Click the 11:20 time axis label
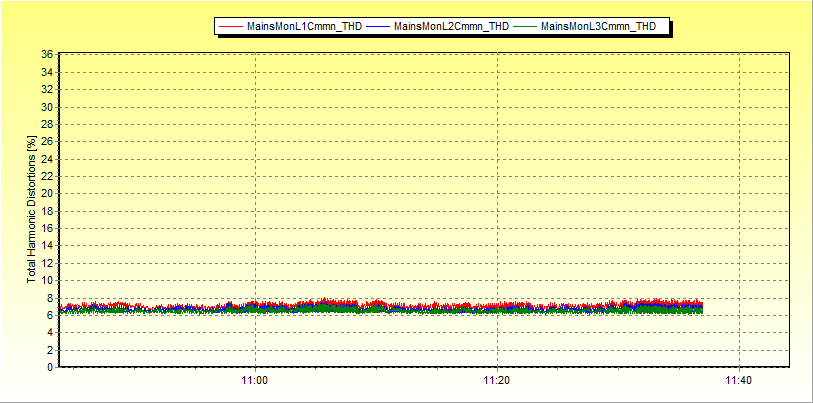Viewport: 813px width, 403px height. 497,381
